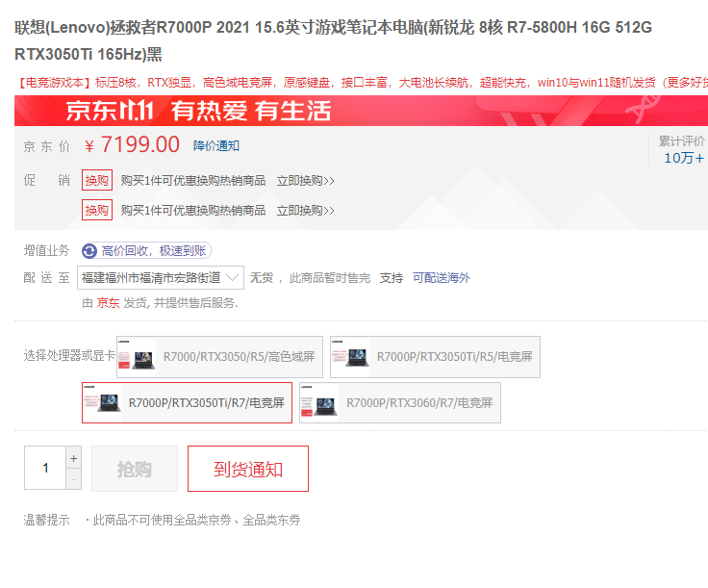Click the greyed 抢购 button

[135, 469]
